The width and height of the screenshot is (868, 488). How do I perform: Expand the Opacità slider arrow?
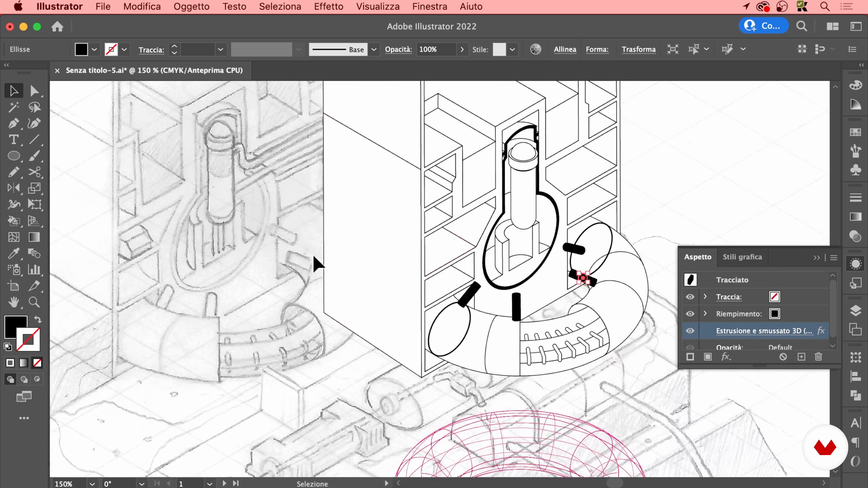click(x=462, y=49)
